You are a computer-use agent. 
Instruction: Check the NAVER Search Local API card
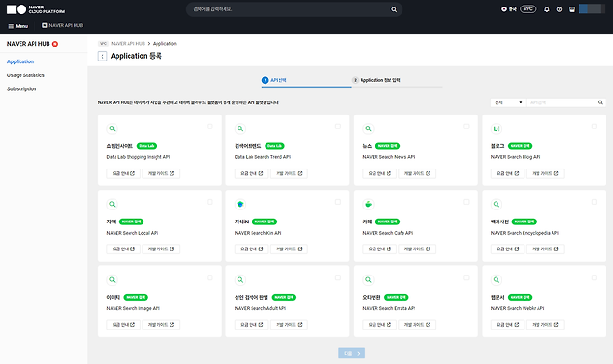pos(210,202)
